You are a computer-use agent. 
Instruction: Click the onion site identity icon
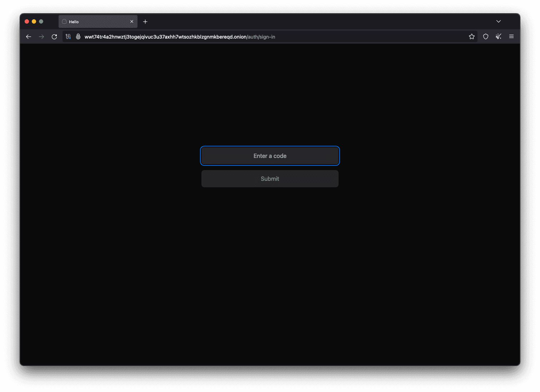click(78, 37)
